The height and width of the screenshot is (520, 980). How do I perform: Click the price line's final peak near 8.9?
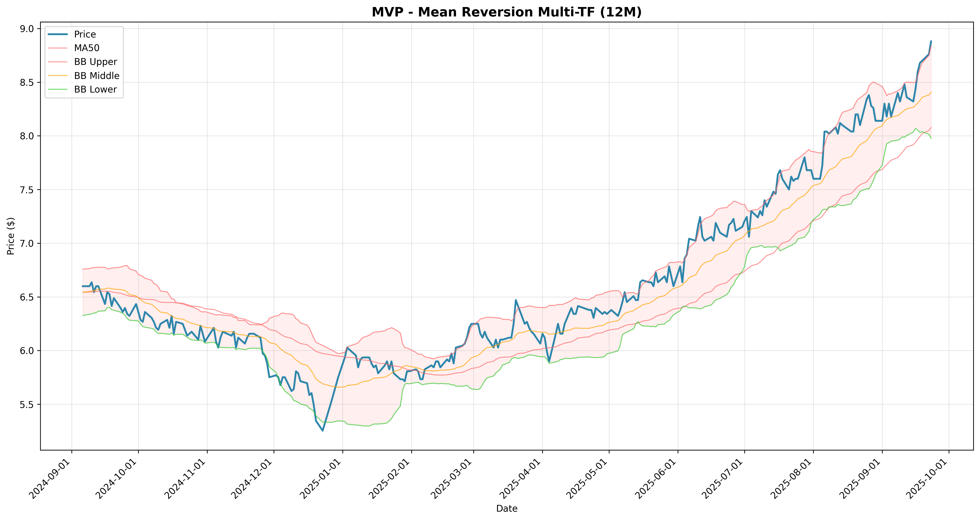point(931,41)
